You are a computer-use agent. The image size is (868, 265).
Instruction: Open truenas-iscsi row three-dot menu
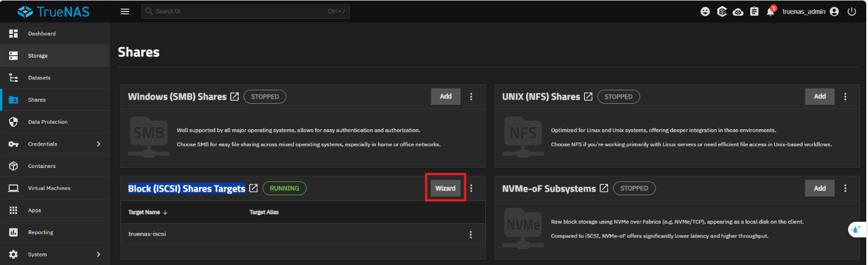point(471,234)
